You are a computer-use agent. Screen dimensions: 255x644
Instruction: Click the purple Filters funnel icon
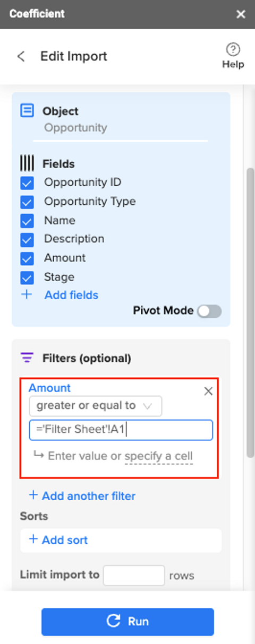[27, 358]
